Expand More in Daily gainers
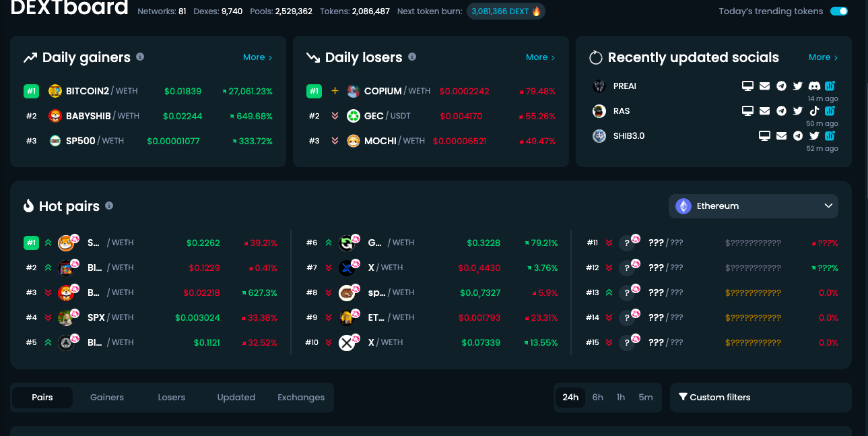The image size is (868, 436). click(258, 57)
